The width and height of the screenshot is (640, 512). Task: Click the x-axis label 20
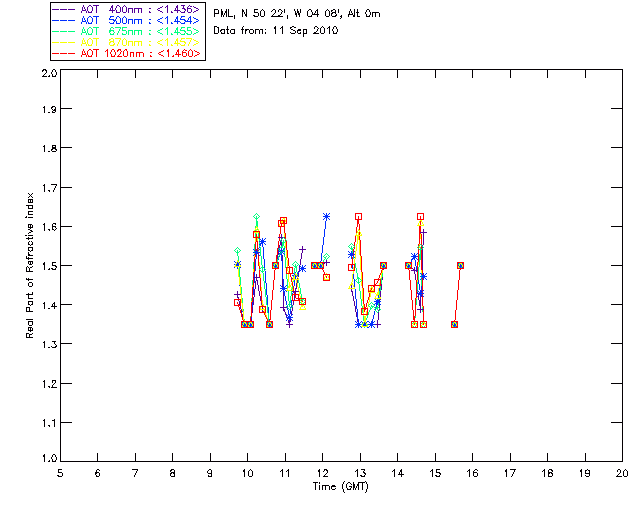click(x=622, y=473)
